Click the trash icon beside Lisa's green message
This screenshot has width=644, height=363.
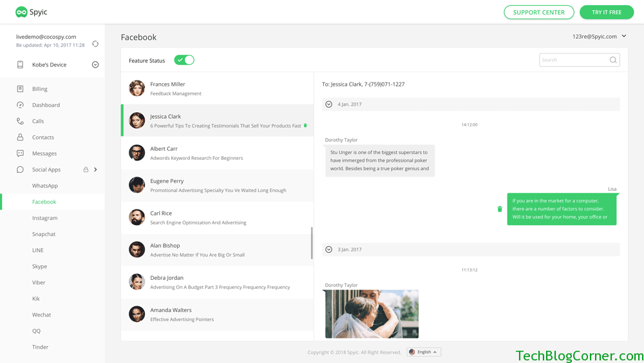(500, 209)
